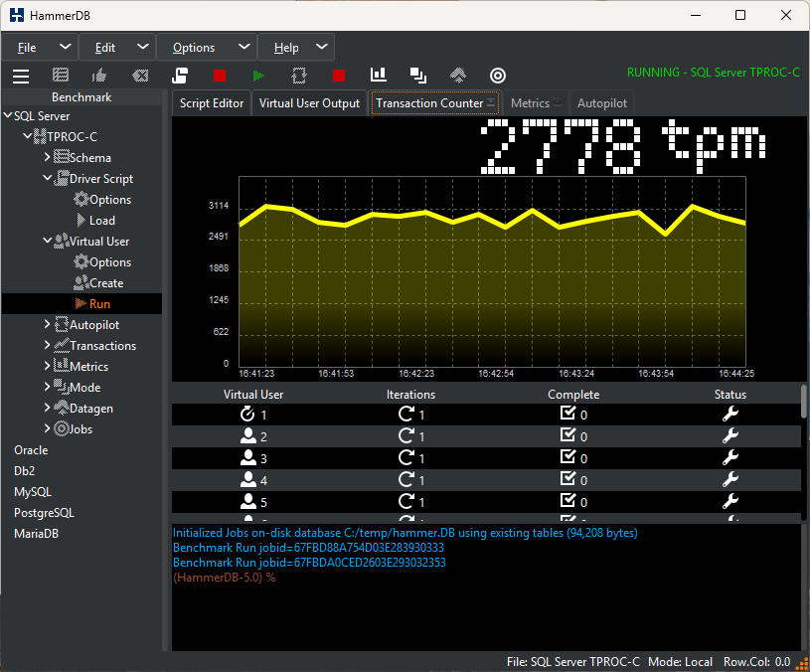The width and height of the screenshot is (810, 672).
Task: Click the Datagen up-arrows toolbar icon
Action: pyautogui.click(x=458, y=76)
